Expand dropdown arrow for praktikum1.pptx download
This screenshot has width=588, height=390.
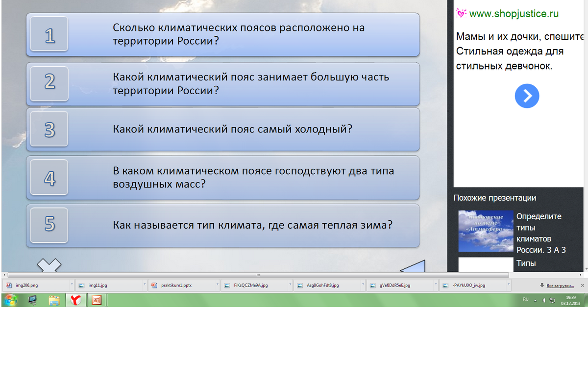(x=218, y=285)
